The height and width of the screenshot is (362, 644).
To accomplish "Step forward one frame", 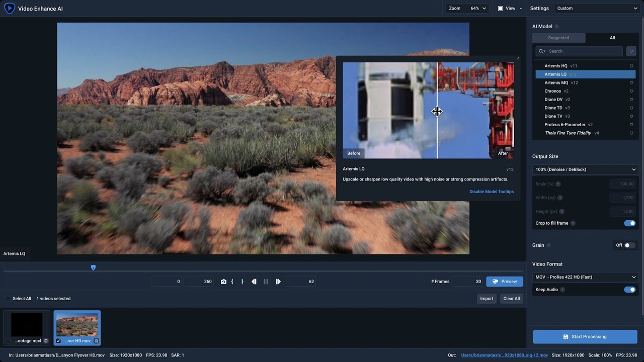I will 278,282.
